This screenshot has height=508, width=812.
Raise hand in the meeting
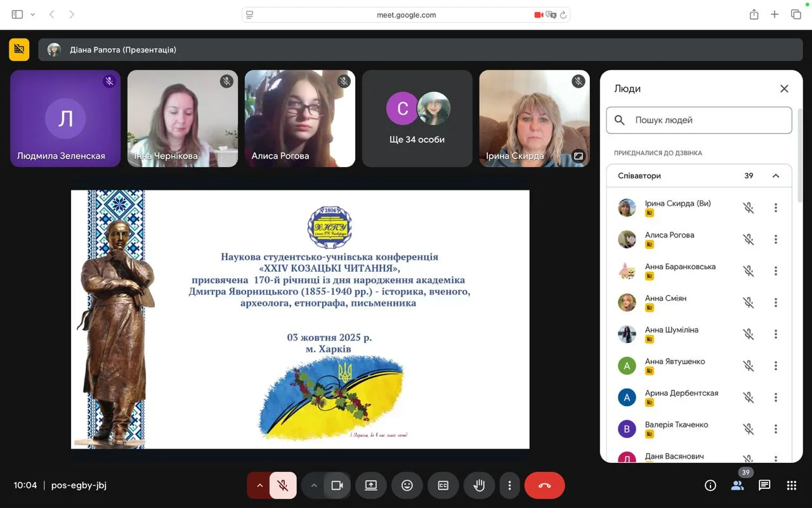[x=480, y=486]
